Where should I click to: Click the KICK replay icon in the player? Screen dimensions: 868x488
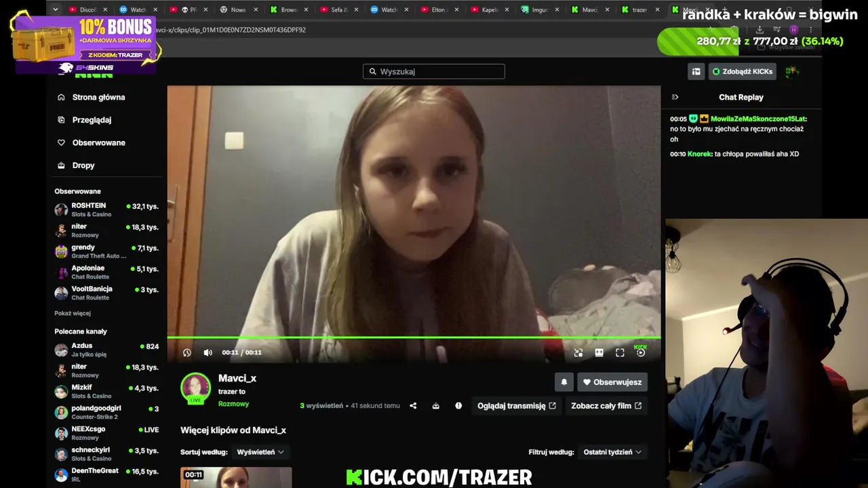tap(640, 351)
